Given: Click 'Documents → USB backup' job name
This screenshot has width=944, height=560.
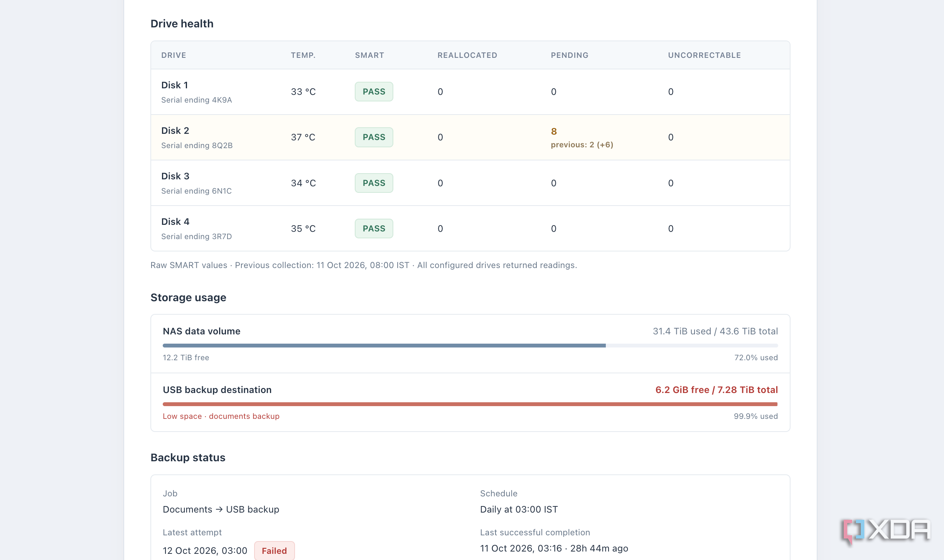Looking at the screenshot, I should (x=221, y=509).
